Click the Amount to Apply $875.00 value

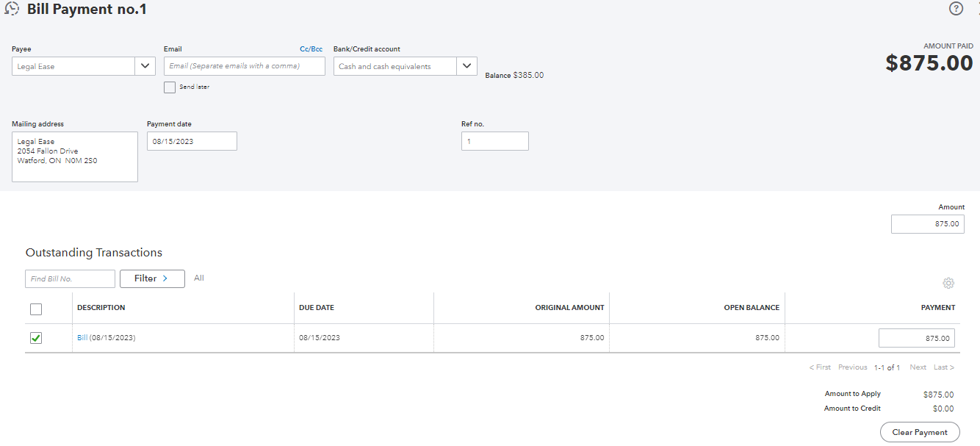click(x=939, y=395)
